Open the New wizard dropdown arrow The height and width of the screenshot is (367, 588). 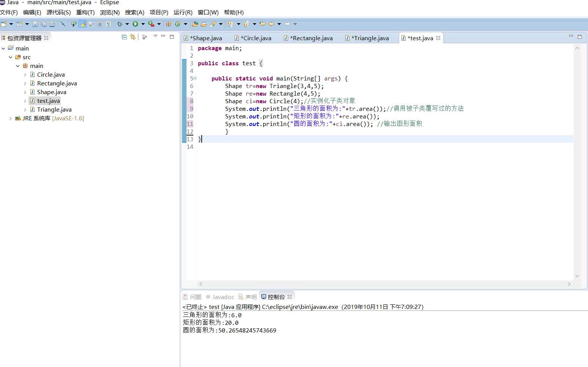pos(11,24)
